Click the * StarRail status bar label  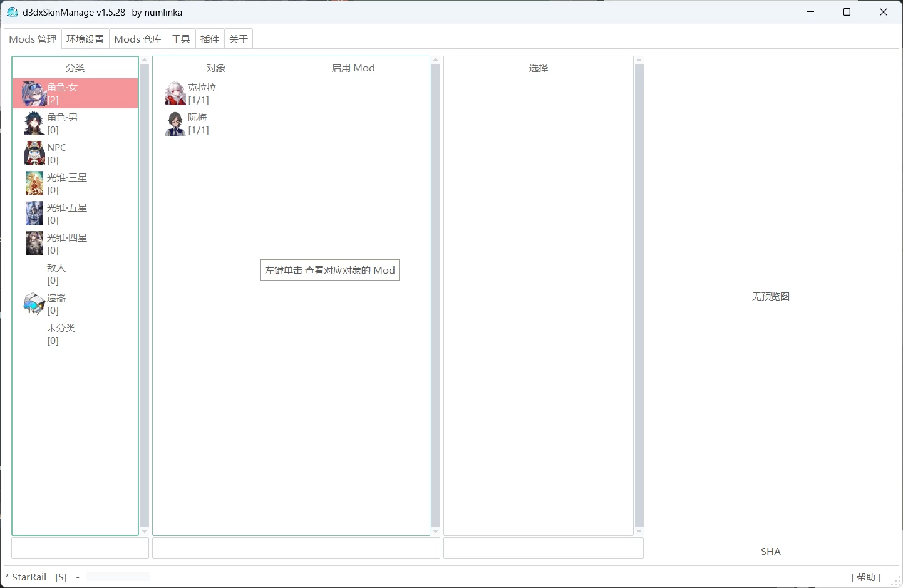[26, 577]
